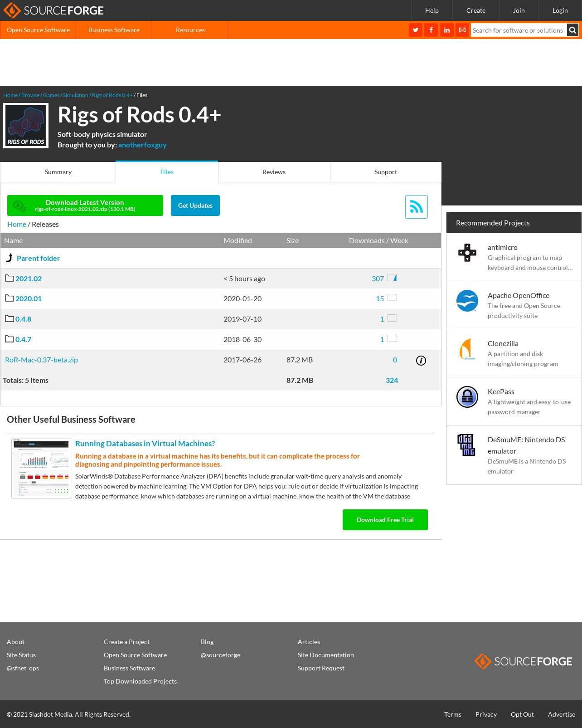This screenshot has height=728, width=582.
Task: Open the 0.4.7 downloads chart icon
Action: 393,338
